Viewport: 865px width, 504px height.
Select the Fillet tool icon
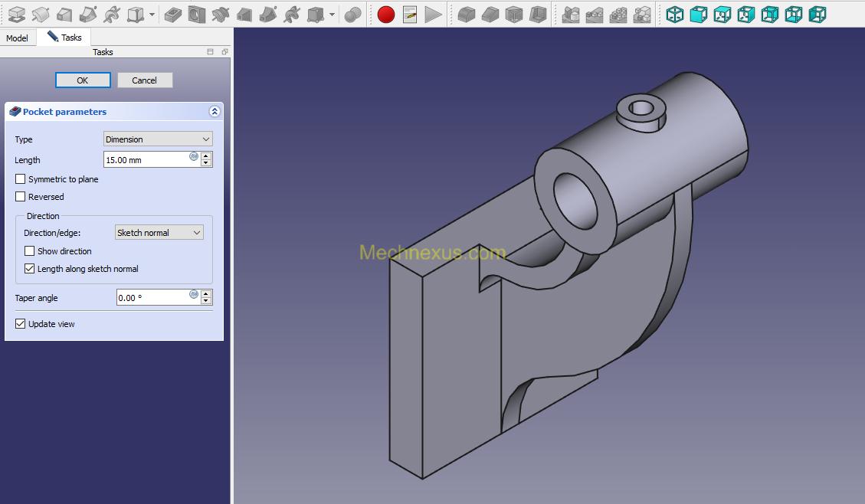click(467, 14)
